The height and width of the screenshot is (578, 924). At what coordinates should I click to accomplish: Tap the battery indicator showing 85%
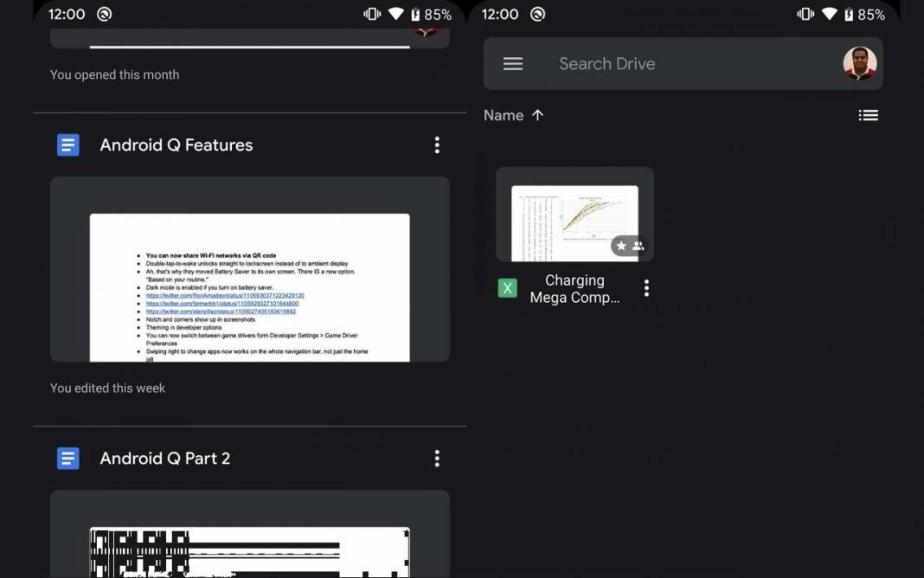pyautogui.click(x=868, y=14)
